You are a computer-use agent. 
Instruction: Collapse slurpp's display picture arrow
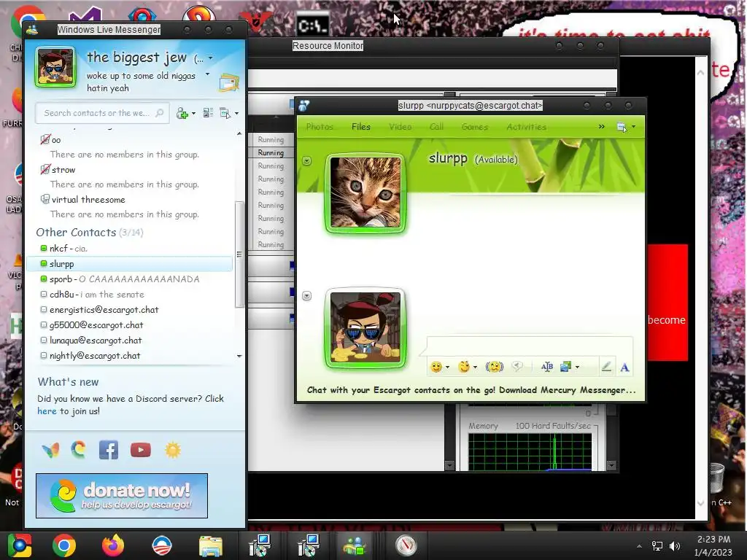(x=307, y=161)
